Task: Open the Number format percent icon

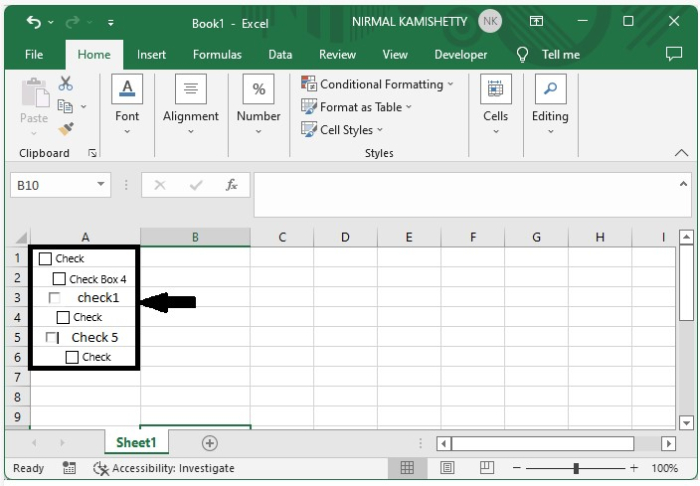Action: coord(258,89)
